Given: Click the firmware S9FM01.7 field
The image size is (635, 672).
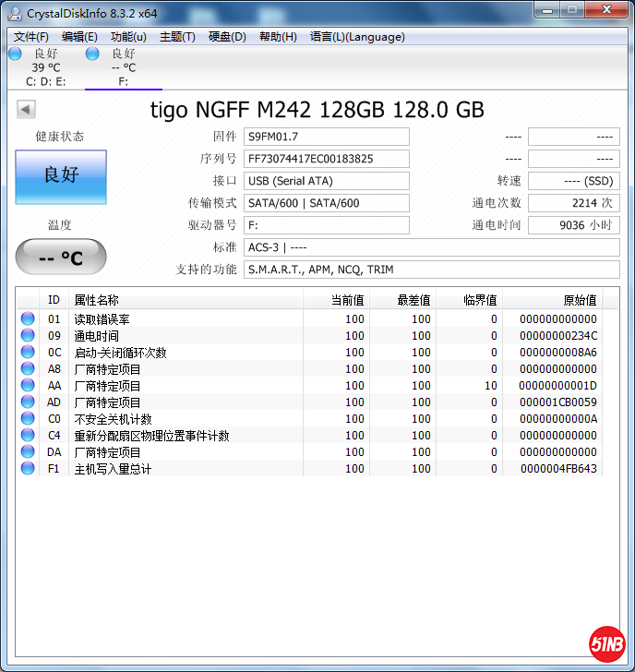Looking at the screenshot, I should pyautogui.click(x=327, y=137).
